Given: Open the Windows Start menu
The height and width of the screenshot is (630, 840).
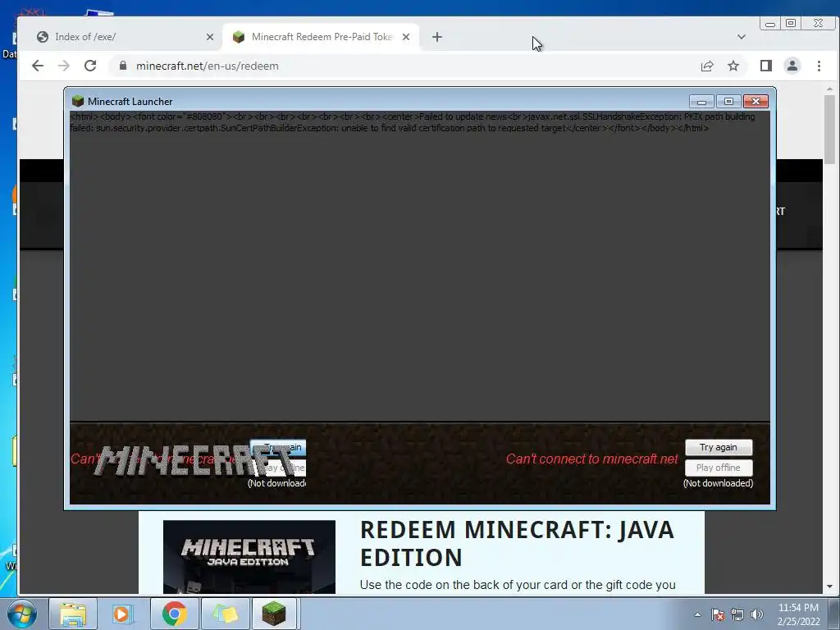Looking at the screenshot, I should click(x=22, y=614).
